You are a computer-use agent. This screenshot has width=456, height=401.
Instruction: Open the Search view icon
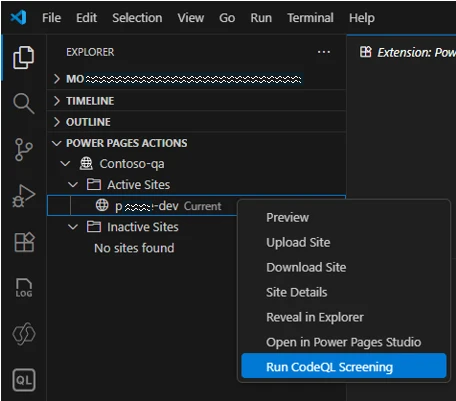click(23, 103)
